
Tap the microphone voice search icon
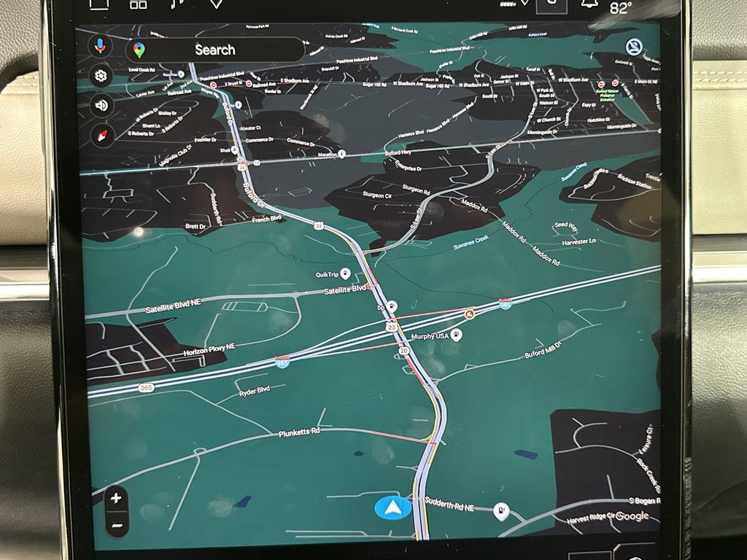pyautogui.click(x=100, y=46)
